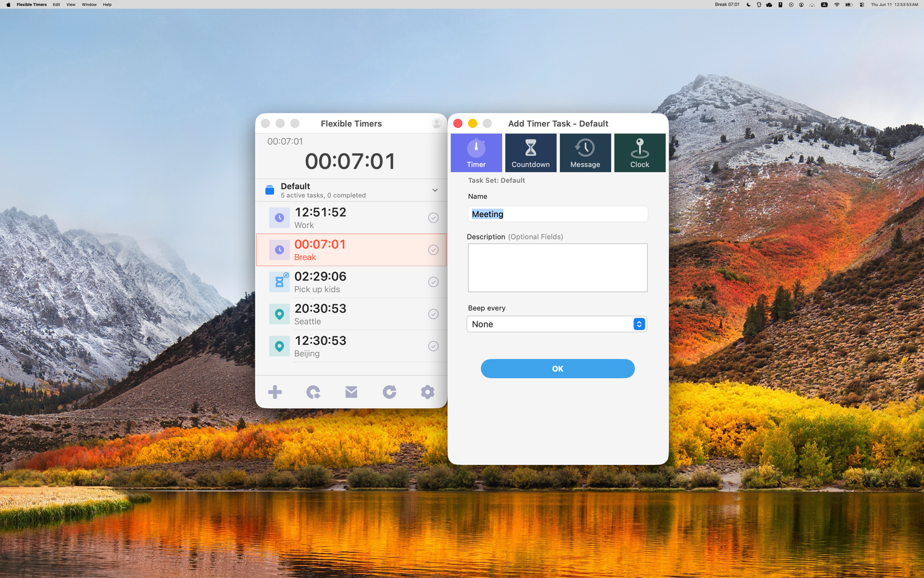The width and height of the screenshot is (924, 578).
Task: Open the Help menu
Action: coord(107,5)
